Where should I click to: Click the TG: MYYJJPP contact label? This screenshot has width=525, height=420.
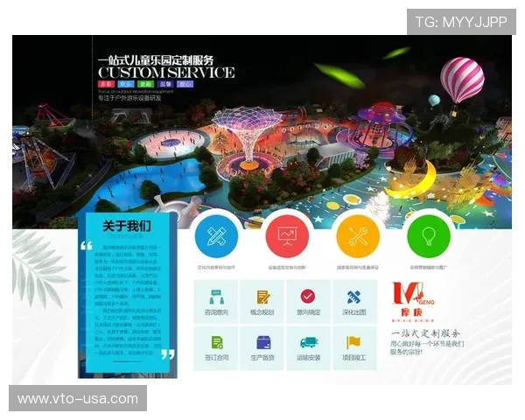(x=460, y=22)
